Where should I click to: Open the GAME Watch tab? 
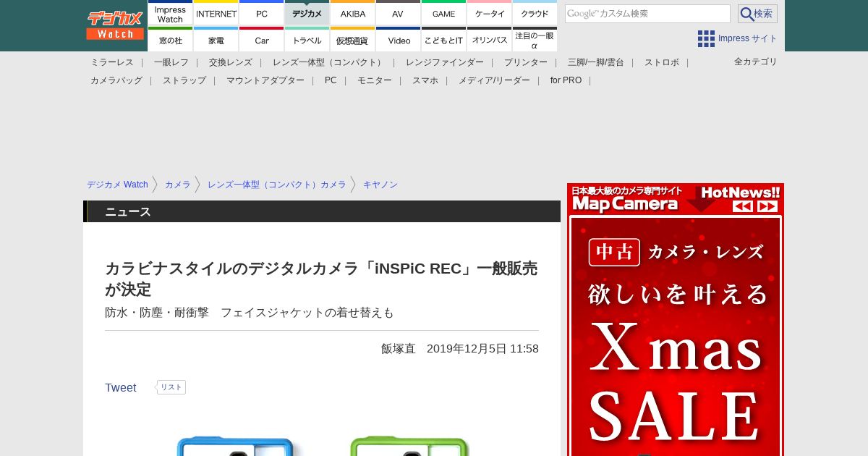(444, 12)
